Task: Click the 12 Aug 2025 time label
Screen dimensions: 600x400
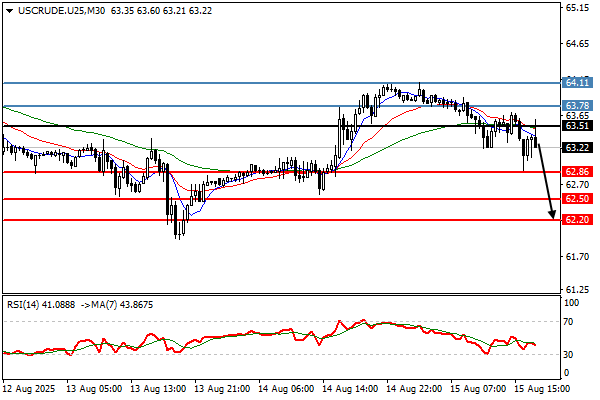Action: tap(29, 389)
